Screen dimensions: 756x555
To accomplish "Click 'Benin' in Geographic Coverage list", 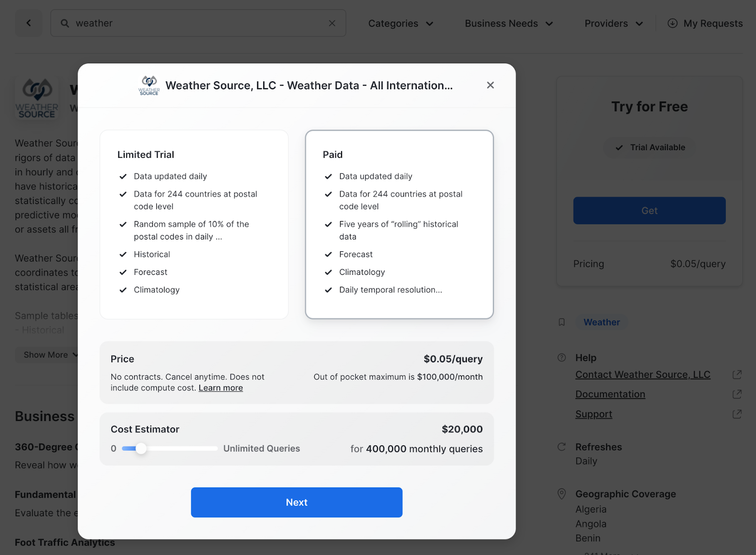I will coord(588,538).
